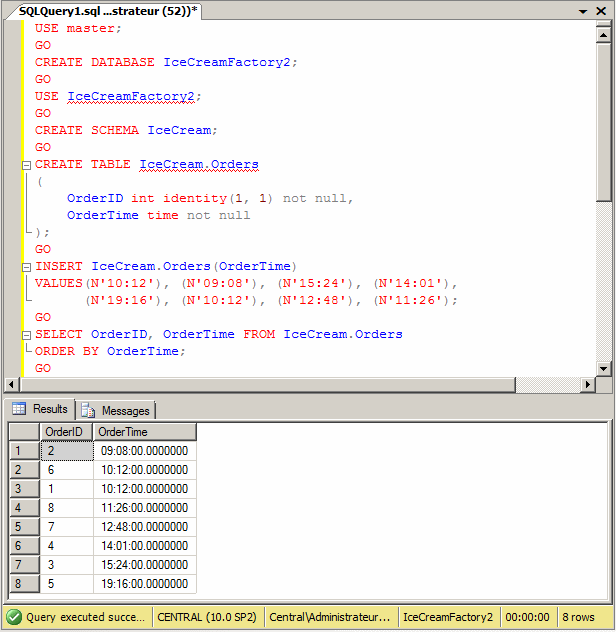This screenshot has width=616, height=632.
Task: Select result row header 1
Action: [24, 451]
